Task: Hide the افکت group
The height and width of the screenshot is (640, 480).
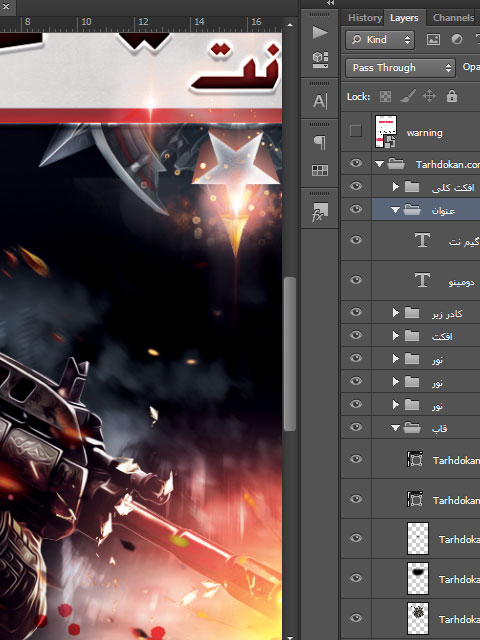Action: click(x=356, y=335)
